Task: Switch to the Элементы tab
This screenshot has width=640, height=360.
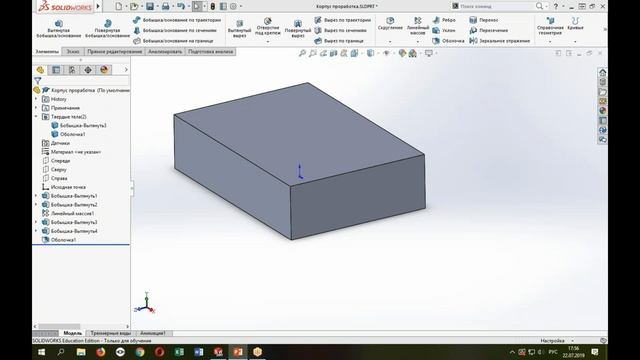Action: [x=47, y=51]
